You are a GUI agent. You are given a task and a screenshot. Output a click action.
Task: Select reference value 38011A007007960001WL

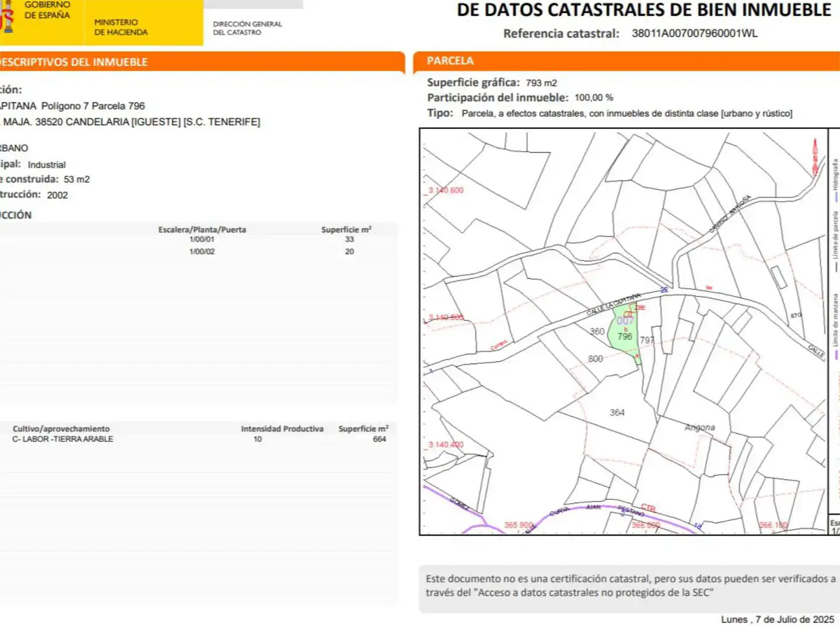[x=695, y=33]
